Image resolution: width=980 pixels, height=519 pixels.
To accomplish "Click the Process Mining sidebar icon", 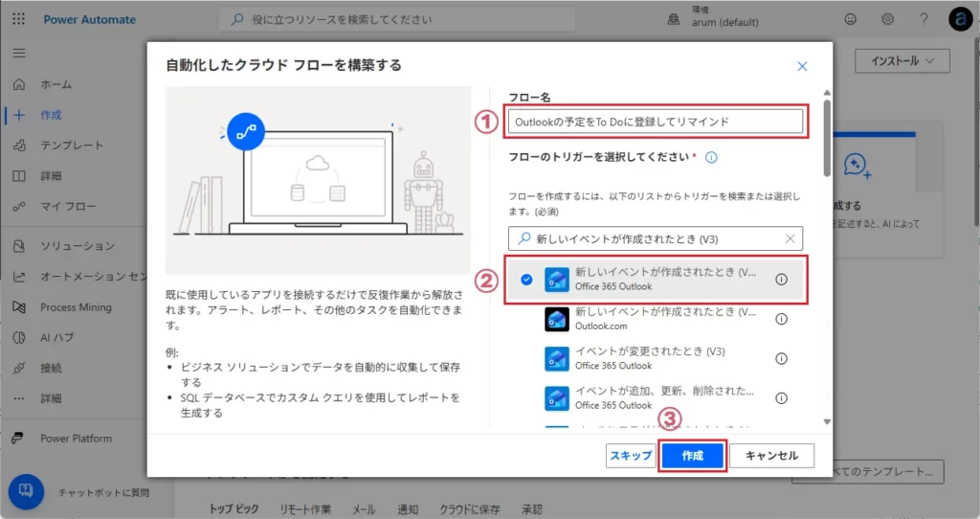I will pos(19,307).
